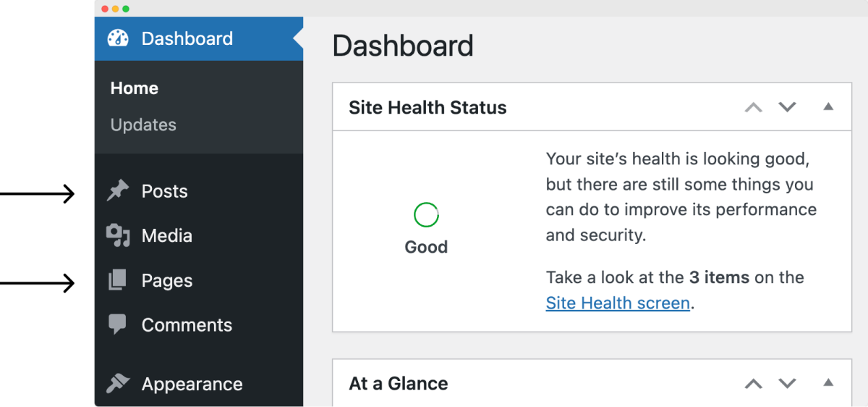
Task: Click the Pages document icon
Action: click(118, 280)
